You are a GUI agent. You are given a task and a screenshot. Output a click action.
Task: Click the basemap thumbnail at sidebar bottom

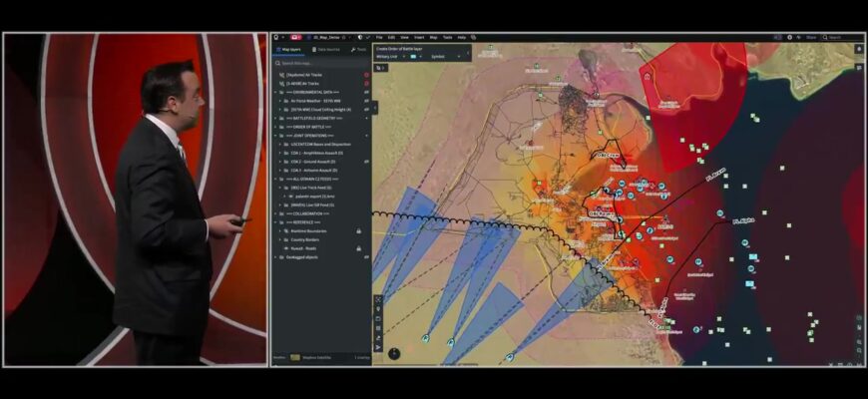pos(295,357)
